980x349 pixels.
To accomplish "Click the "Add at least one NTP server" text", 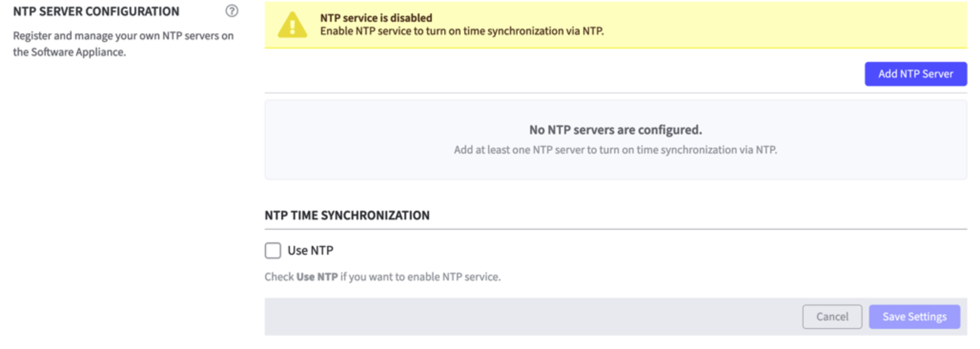I will pyautogui.click(x=615, y=150).
